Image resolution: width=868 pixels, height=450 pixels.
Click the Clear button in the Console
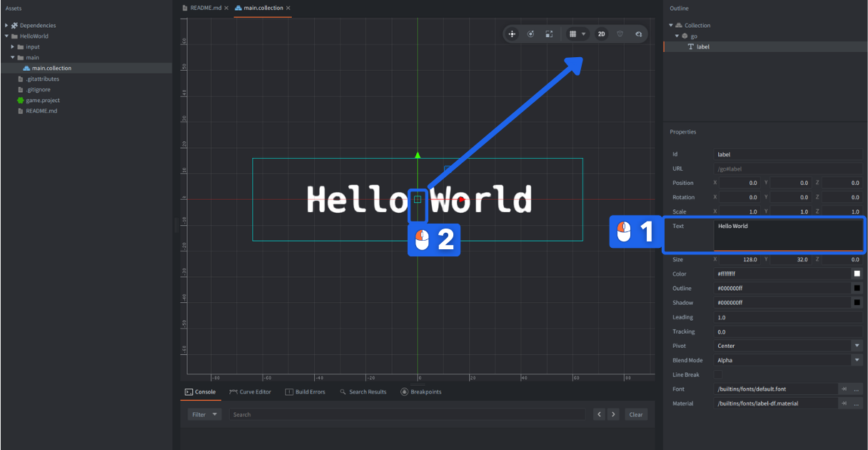click(x=635, y=414)
